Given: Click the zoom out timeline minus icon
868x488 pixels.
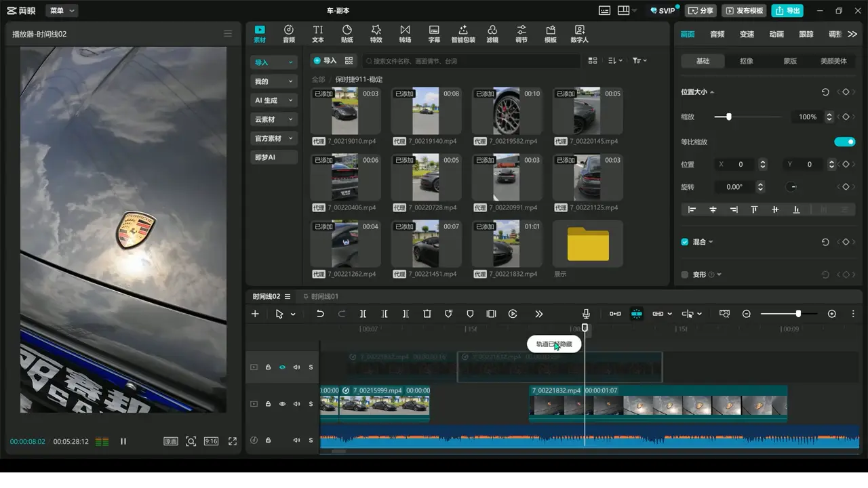Looking at the screenshot, I should click(x=747, y=314).
